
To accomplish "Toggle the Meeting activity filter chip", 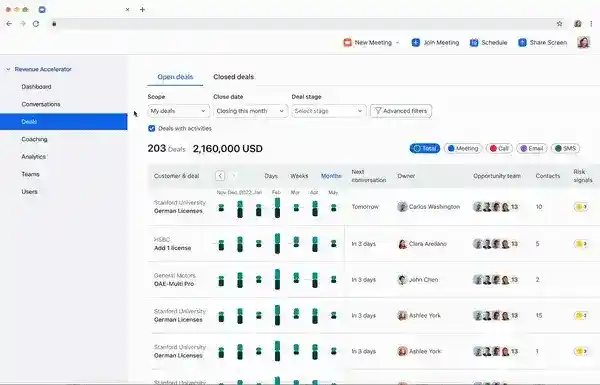I will click(x=463, y=148).
